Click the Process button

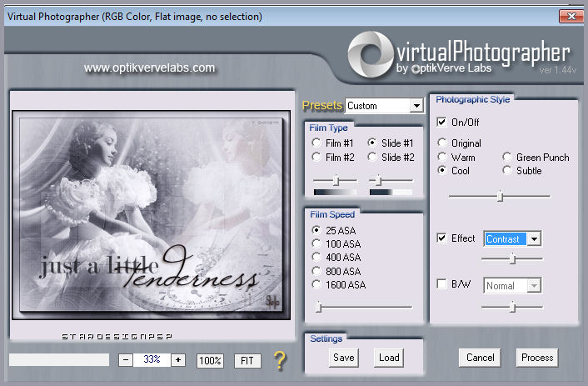(x=537, y=358)
